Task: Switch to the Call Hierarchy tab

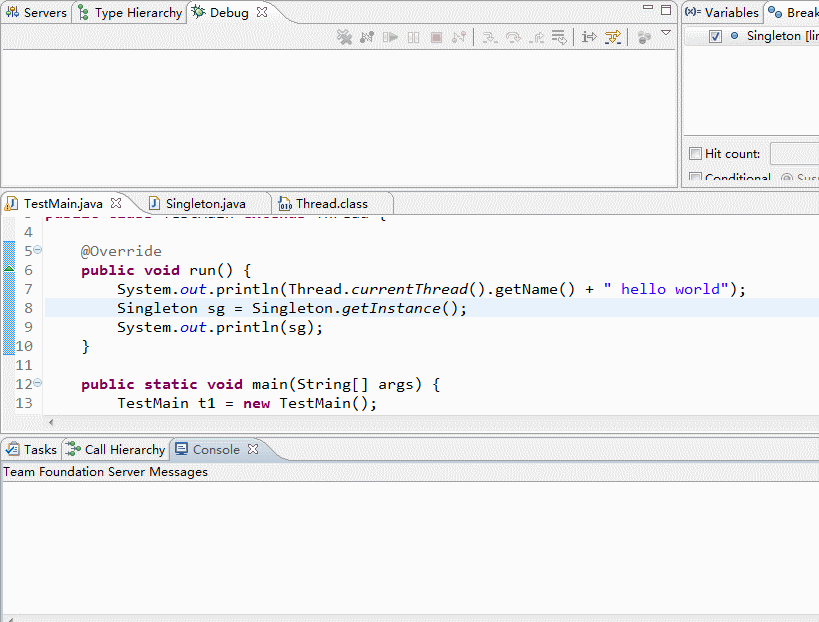Action: (x=116, y=450)
